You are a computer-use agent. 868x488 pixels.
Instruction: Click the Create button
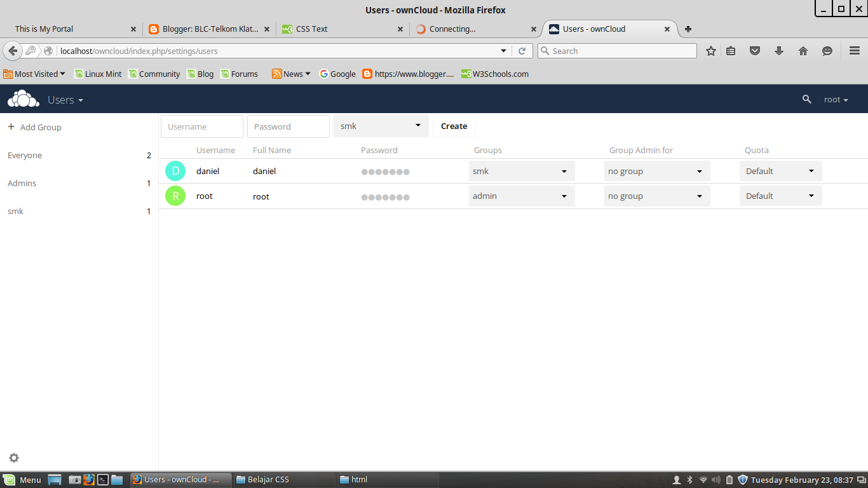(453, 126)
